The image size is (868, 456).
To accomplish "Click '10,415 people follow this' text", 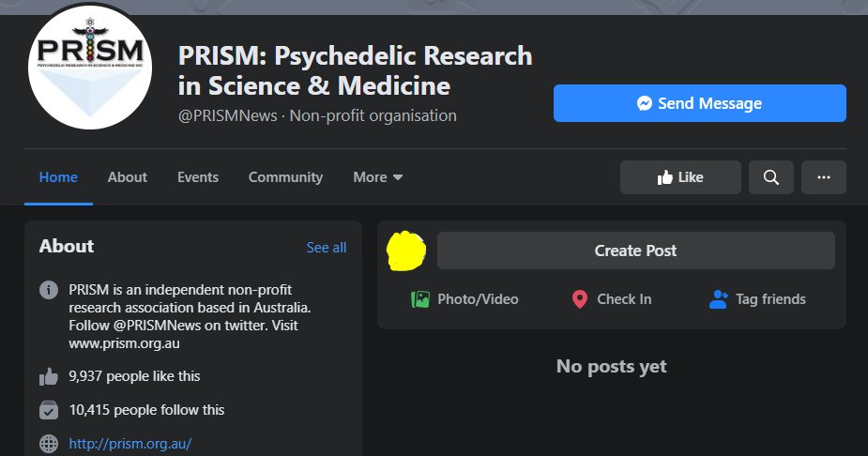I will coord(146,410).
